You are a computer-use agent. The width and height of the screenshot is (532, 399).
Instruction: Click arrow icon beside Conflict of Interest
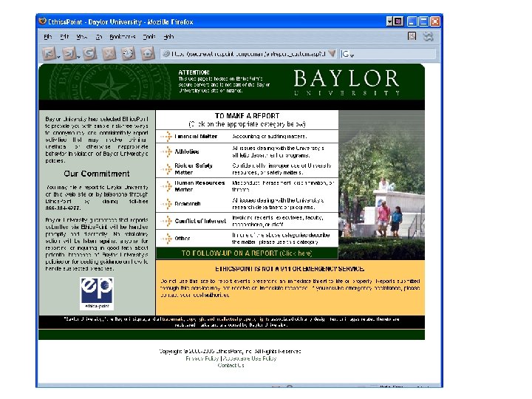[x=166, y=221]
